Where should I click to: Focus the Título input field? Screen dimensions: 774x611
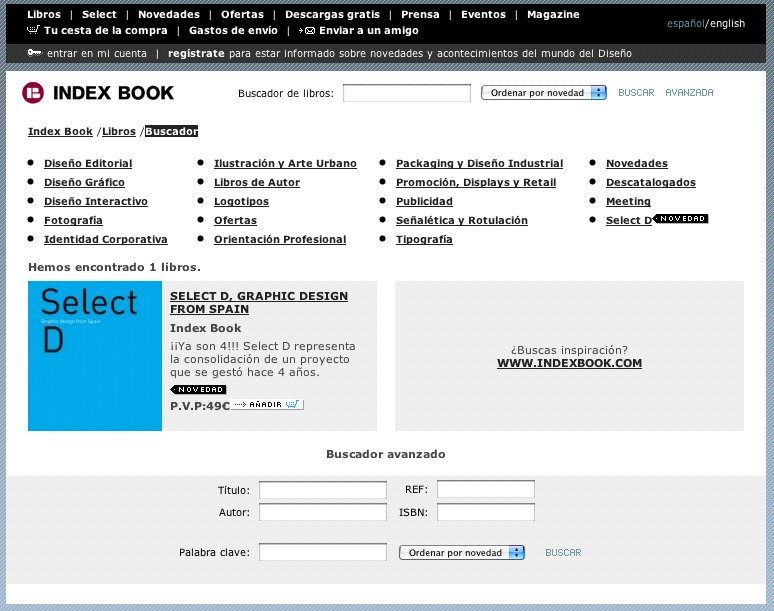click(x=323, y=490)
